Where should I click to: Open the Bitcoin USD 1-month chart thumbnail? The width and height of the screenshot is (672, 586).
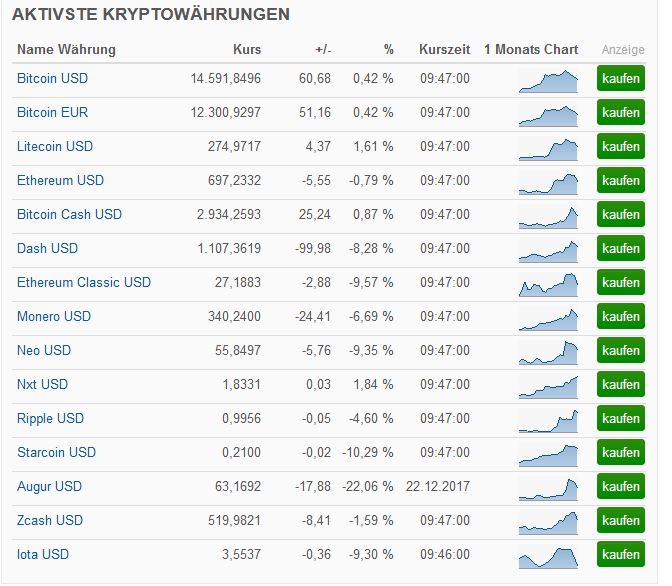[548, 80]
